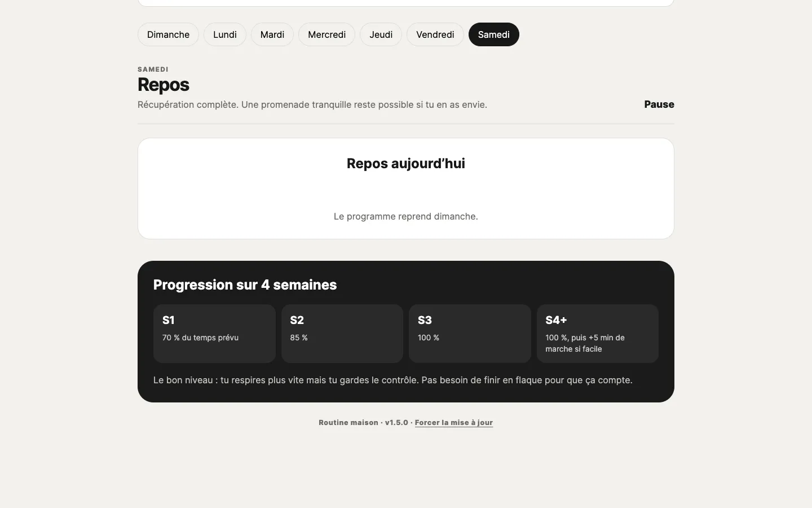812x508 pixels.
Task: Click the 'Progression sur 4 semaines' heading
Action: click(245, 284)
